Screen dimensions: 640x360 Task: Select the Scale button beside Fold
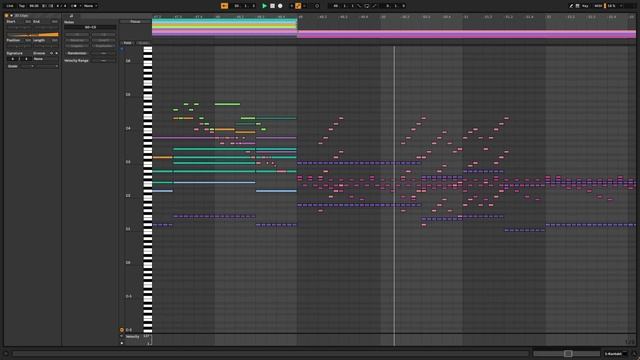[x=143, y=43]
